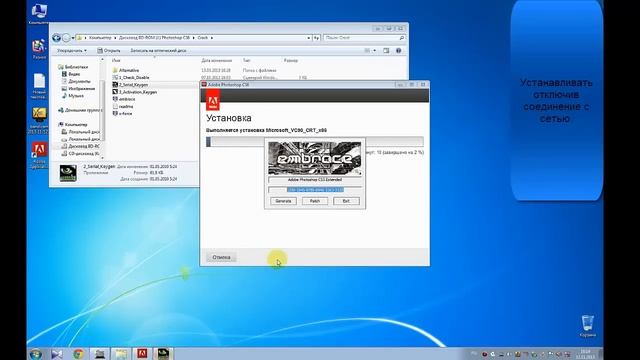This screenshot has width=640, height=360.
Task: Toggle the preview pane icon
Action: (x=386, y=51)
